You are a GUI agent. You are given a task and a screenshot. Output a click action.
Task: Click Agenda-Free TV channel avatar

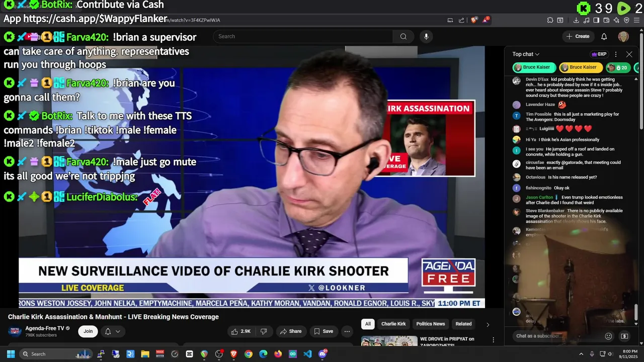click(15, 331)
